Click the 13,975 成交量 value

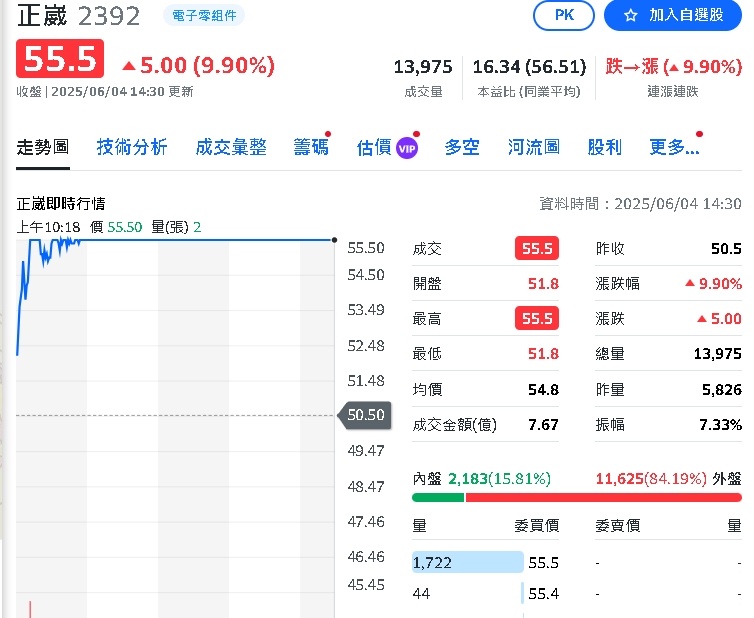pyautogui.click(x=423, y=67)
